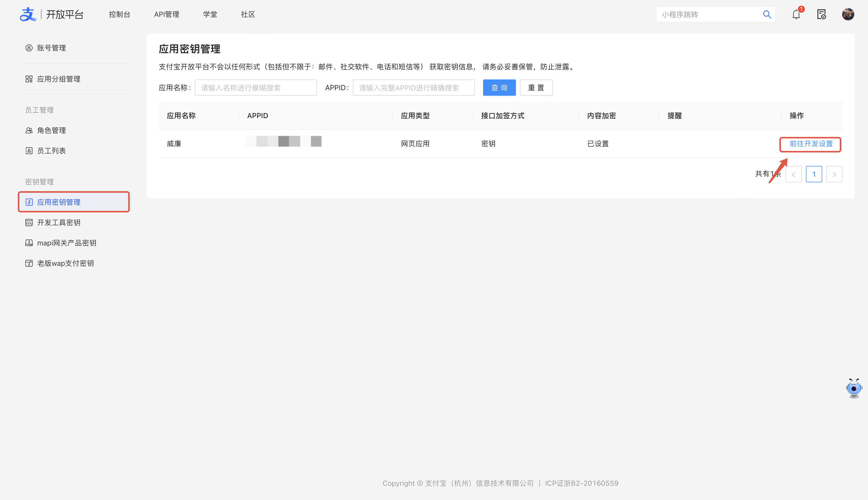
Task: Click the 角色管理 people icon
Action: coord(29,131)
